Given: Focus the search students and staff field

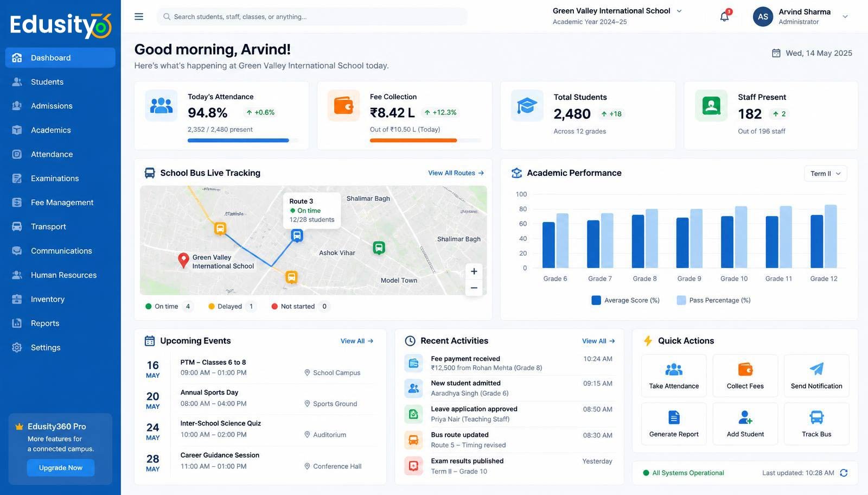Looking at the screenshot, I should (x=312, y=17).
